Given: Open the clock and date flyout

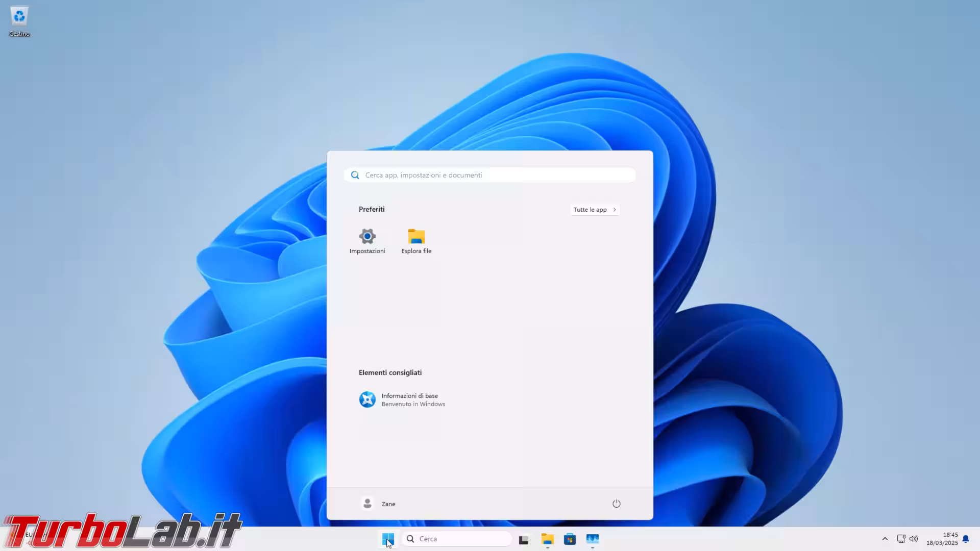Looking at the screenshot, I should (x=942, y=539).
